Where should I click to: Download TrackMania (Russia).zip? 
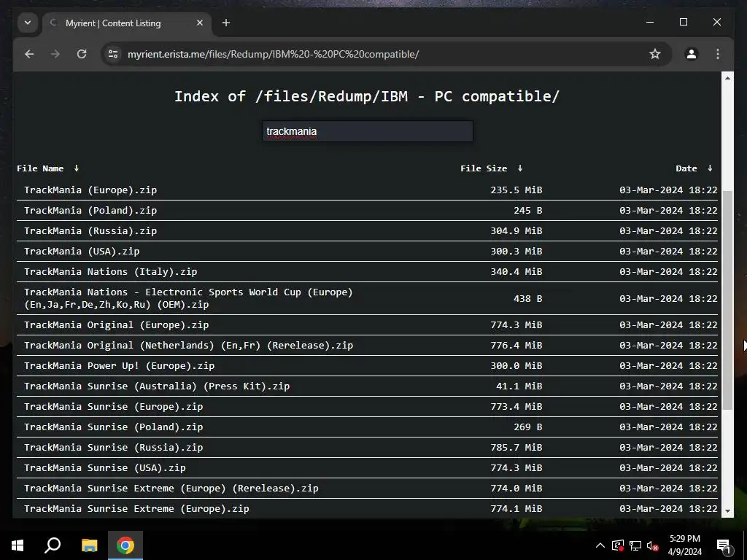[90, 231]
